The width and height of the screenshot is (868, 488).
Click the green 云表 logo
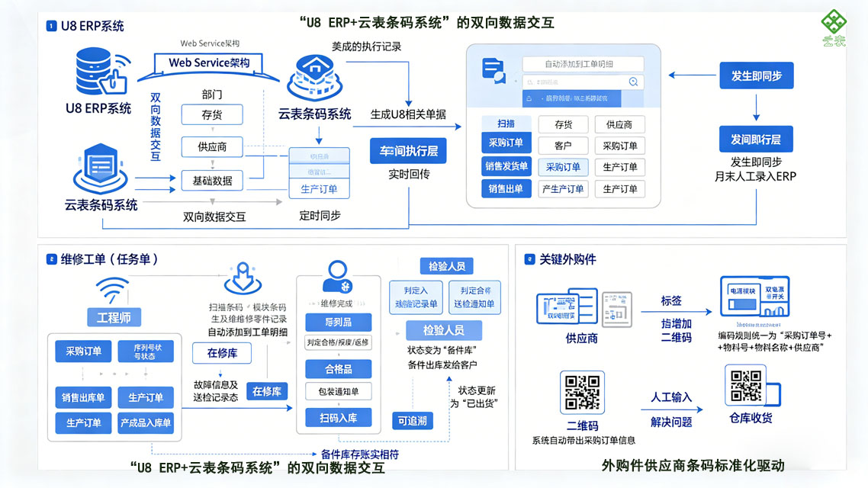click(x=834, y=28)
